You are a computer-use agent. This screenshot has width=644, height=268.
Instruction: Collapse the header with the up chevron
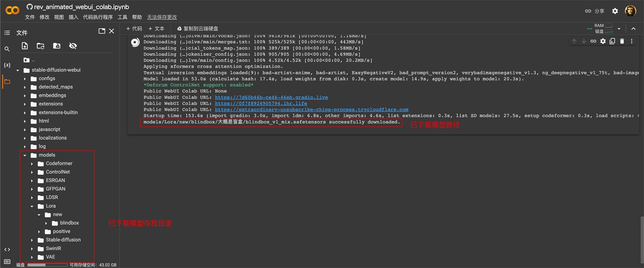pyautogui.click(x=633, y=29)
